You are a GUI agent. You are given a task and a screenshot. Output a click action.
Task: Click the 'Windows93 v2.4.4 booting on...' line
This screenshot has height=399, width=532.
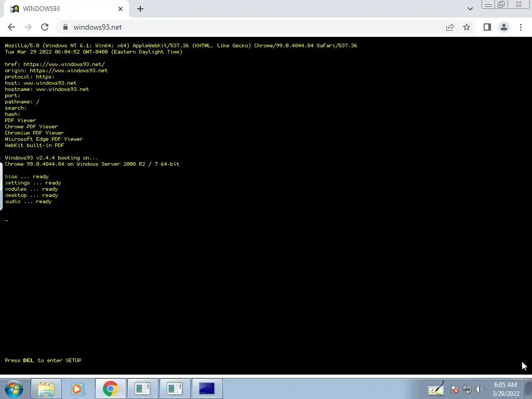[51, 158]
